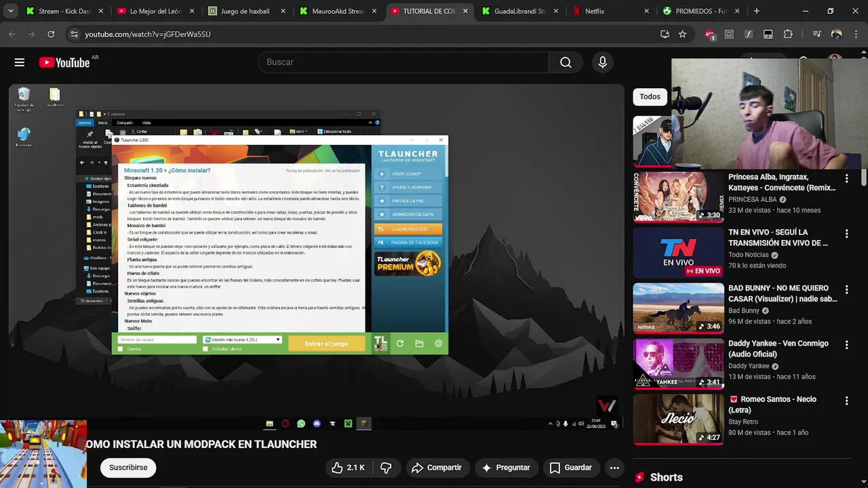The width and height of the screenshot is (868, 488).
Task: Click the refresh icon in TLauncher bar
Action: (x=400, y=344)
